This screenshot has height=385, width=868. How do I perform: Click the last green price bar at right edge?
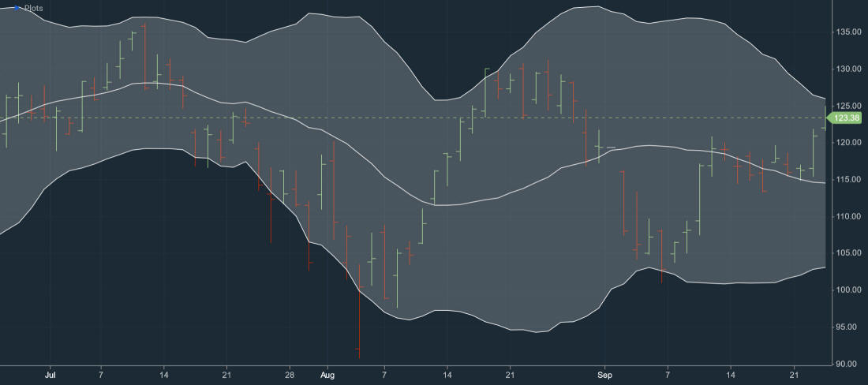[x=825, y=118]
